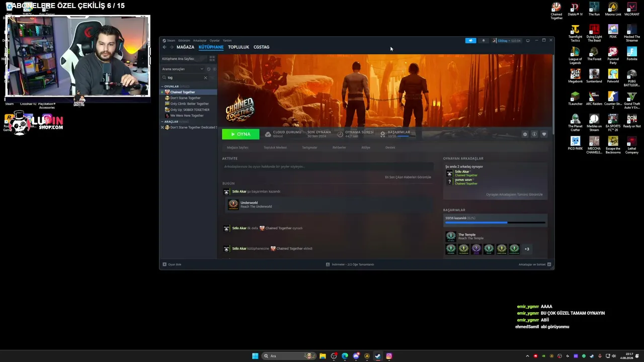Select the ARC Raiders desktop icon
Image resolution: width=644 pixels, height=362 pixels.
click(x=594, y=98)
